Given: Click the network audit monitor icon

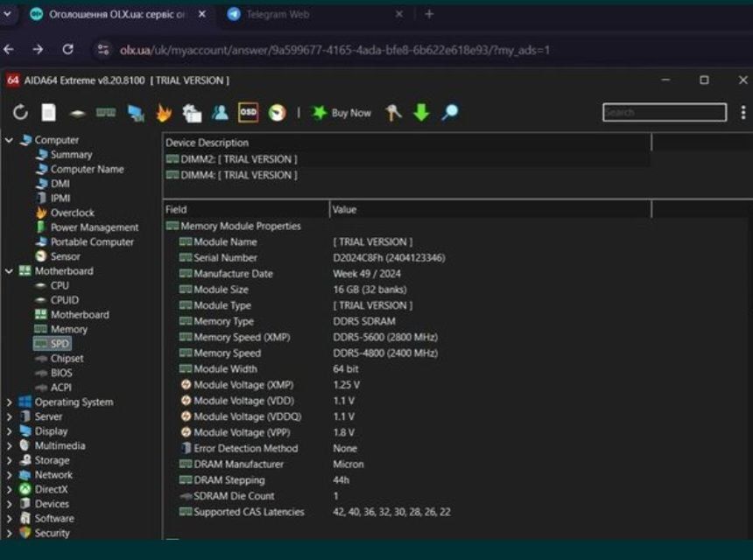Looking at the screenshot, I should point(136,113).
